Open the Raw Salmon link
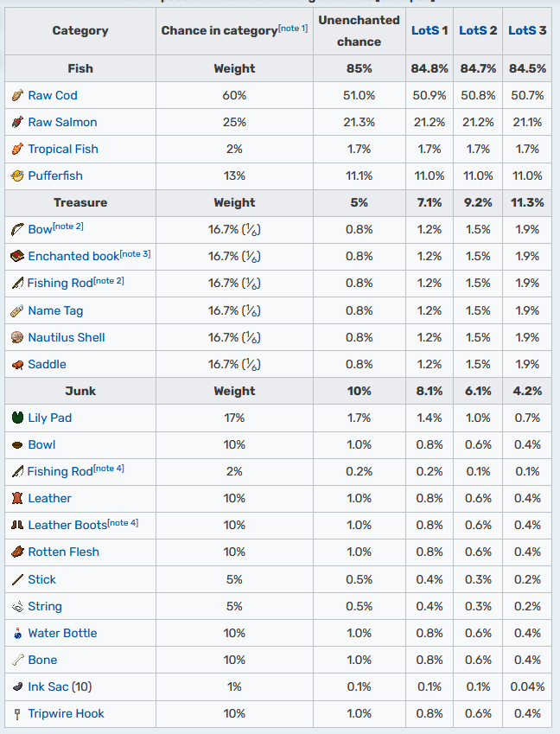Viewport: 560px width, 734px height. [62, 122]
